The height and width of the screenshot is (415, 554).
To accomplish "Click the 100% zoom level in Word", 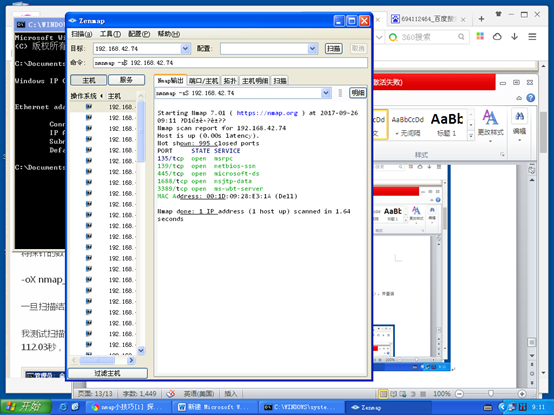I will click(442, 394).
